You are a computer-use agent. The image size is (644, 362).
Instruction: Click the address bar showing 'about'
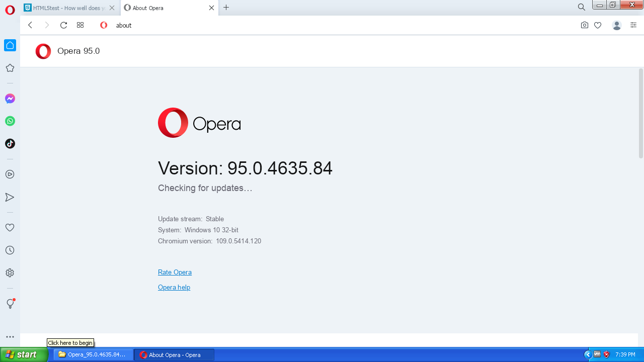point(337,25)
